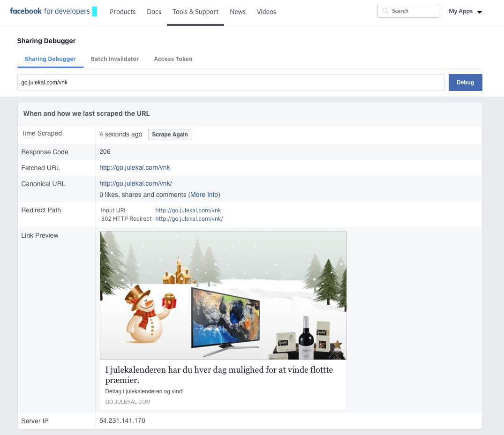
Task: Select the Sharing Debugger tab
Action: [x=50, y=59]
